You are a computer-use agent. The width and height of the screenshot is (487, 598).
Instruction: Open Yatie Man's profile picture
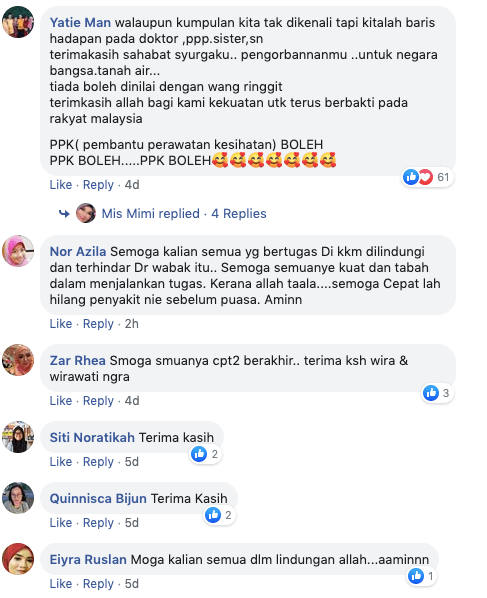click(18, 22)
